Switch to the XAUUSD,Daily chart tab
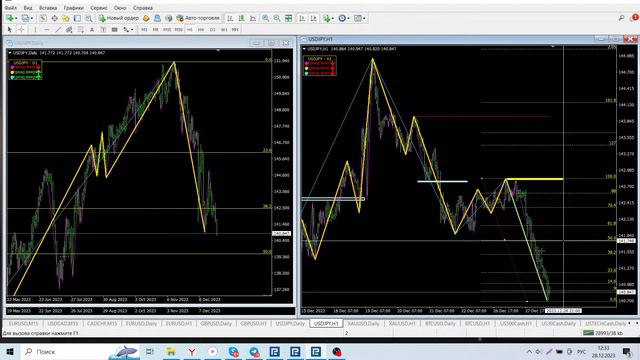This screenshot has height=360, width=640. [x=363, y=323]
